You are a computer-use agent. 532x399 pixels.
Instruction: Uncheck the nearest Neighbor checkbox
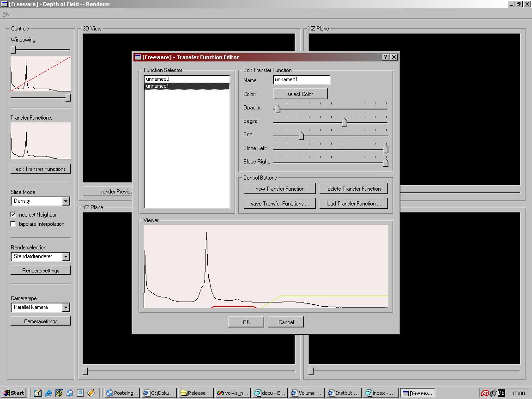pos(13,215)
